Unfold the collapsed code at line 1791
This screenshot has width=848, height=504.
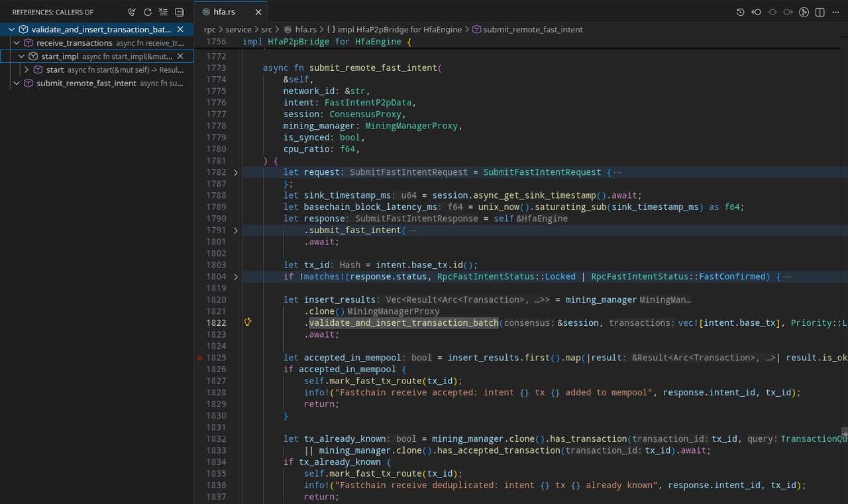click(236, 230)
